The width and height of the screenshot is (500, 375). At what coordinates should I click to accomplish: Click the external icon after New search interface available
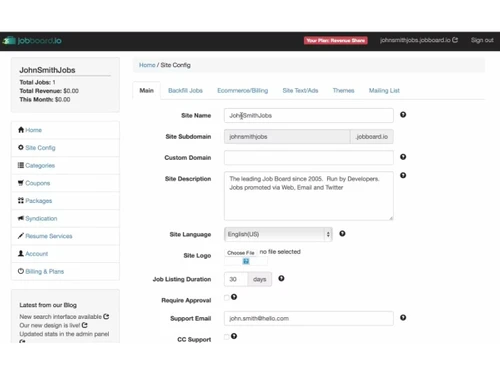tap(106, 316)
